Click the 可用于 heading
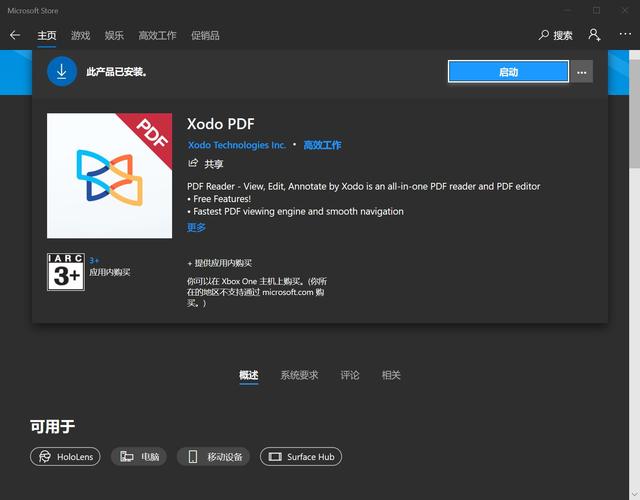The width and height of the screenshot is (640, 500). pyautogui.click(x=53, y=427)
